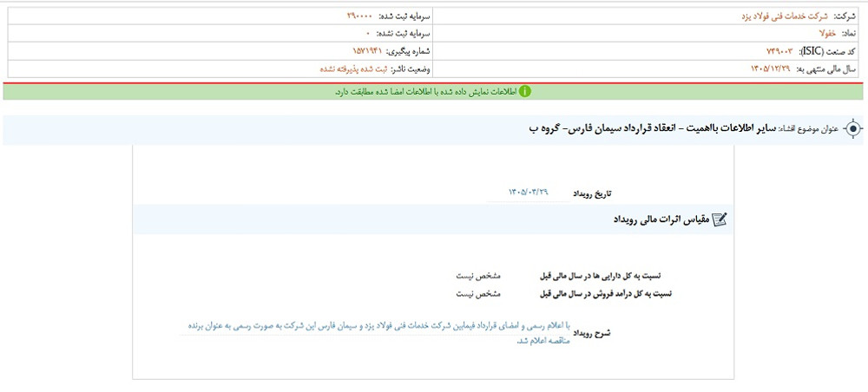Click the notepad icon beside مقیاس اثرات مالی رویداد
This screenshot has width=868, height=392.
[719, 219]
